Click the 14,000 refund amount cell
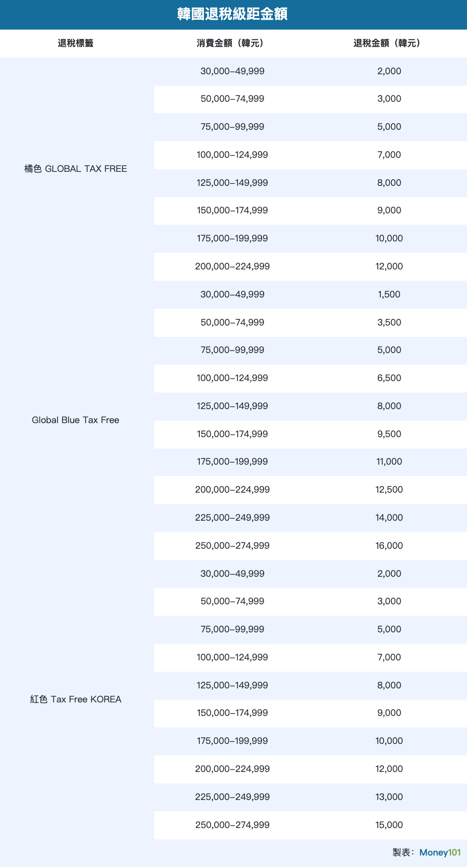 pyautogui.click(x=389, y=518)
